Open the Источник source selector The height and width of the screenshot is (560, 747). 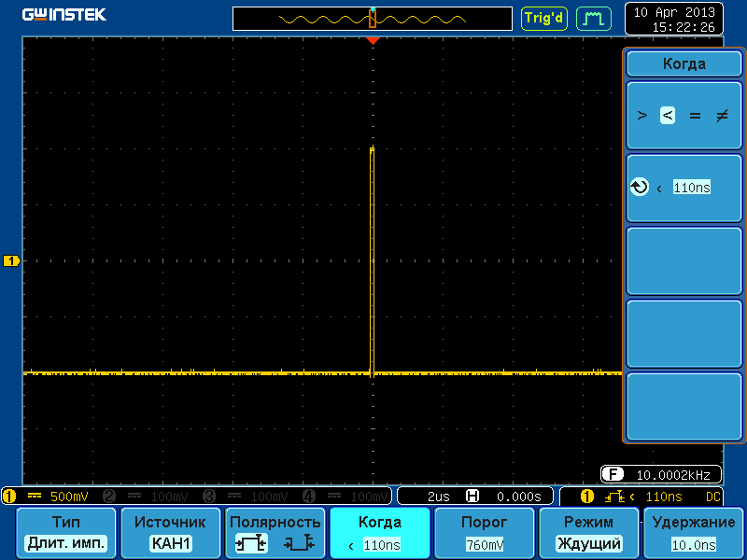170,533
